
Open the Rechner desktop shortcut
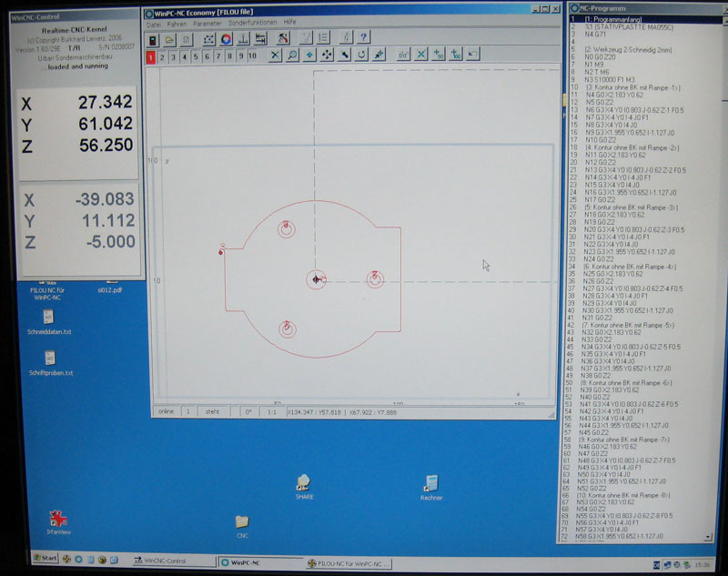tap(431, 486)
